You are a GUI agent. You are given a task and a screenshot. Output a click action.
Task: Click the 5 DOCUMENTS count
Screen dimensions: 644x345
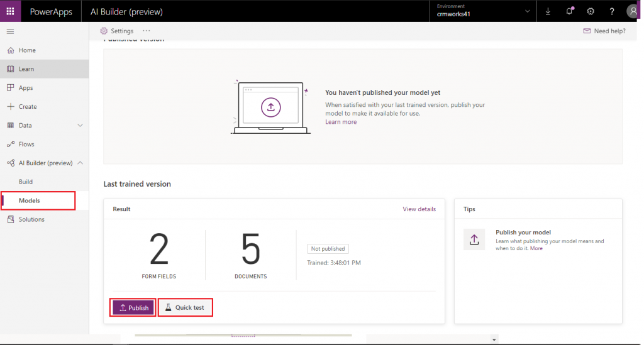[250, 255]
